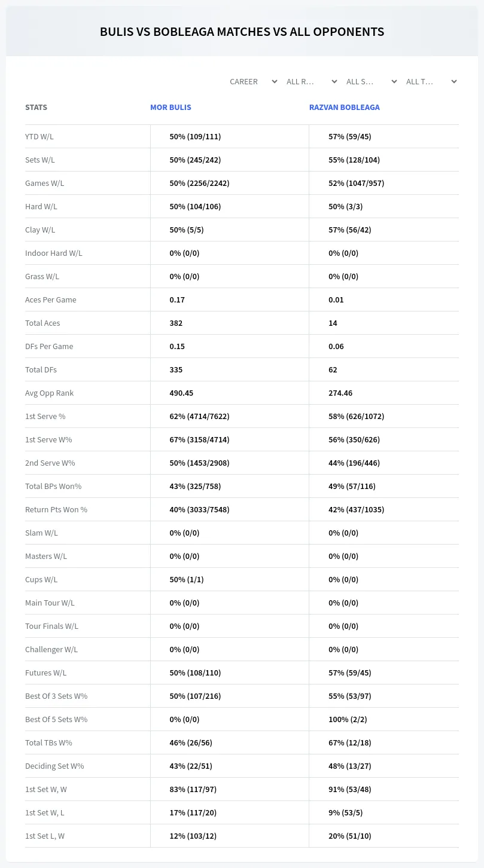This screenshot has width=484, height=868.
Task: Expand the ALL T... tournaments filter dropdown
Action: coord(431,81)
